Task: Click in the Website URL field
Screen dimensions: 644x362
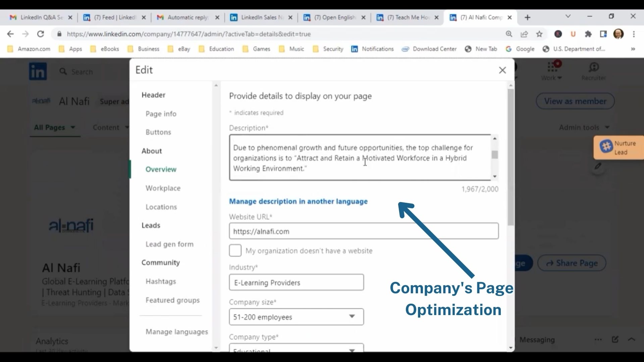Action: click(x=364, y=231)
